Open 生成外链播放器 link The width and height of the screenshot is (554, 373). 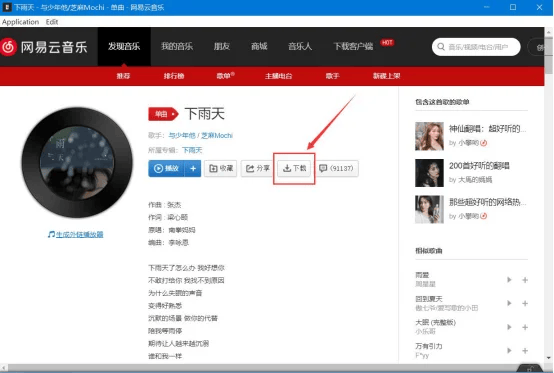click(x=76, y=234)
